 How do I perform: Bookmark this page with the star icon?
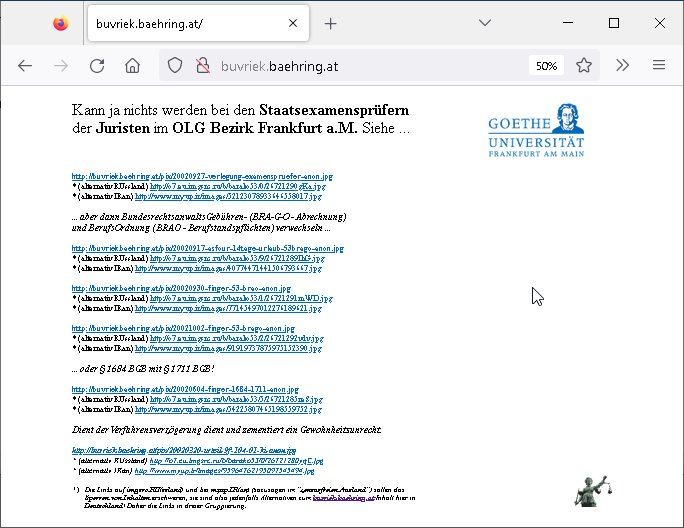tap(584, 65)
